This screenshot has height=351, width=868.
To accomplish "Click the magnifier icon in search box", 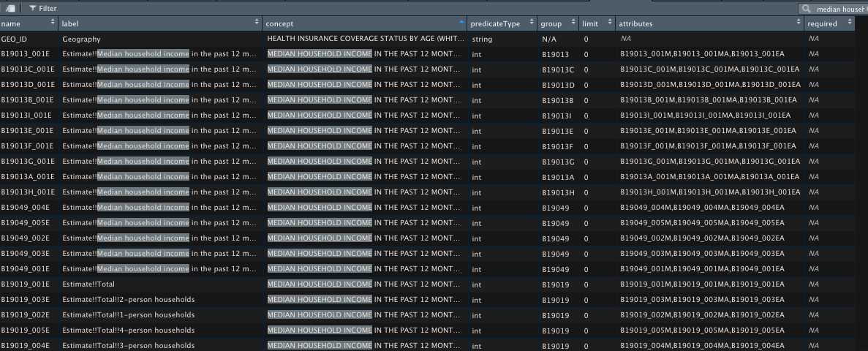I will (807, 9).
